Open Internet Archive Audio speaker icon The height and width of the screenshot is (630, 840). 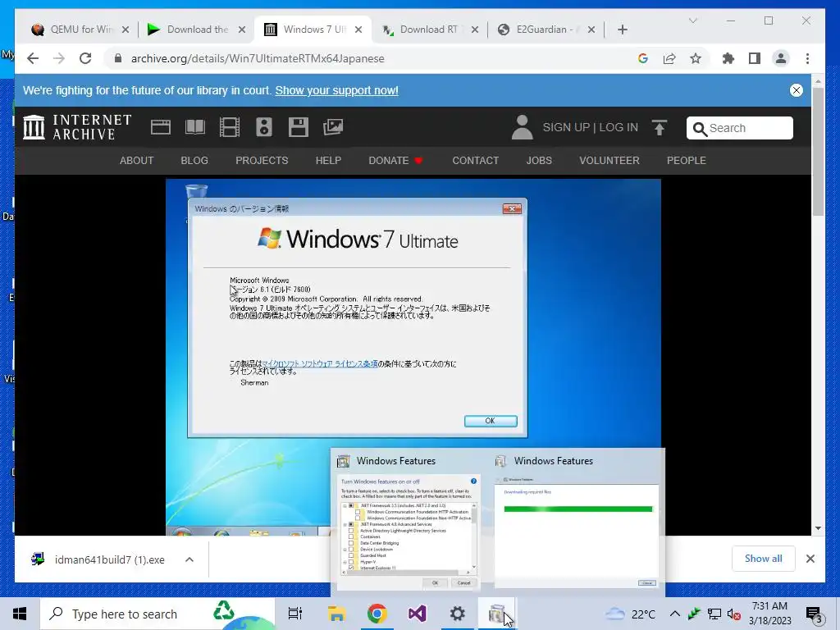(x=264, y=127)
